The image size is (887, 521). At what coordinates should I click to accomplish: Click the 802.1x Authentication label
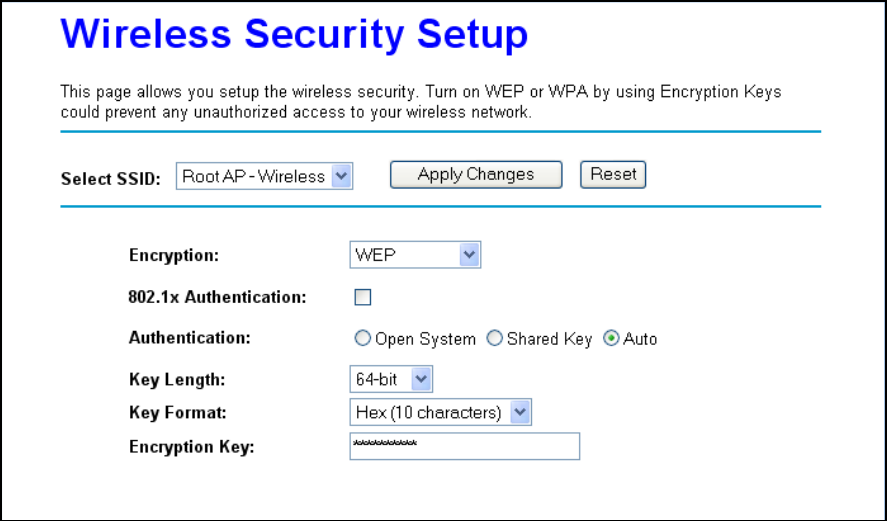tap(218, 297)
